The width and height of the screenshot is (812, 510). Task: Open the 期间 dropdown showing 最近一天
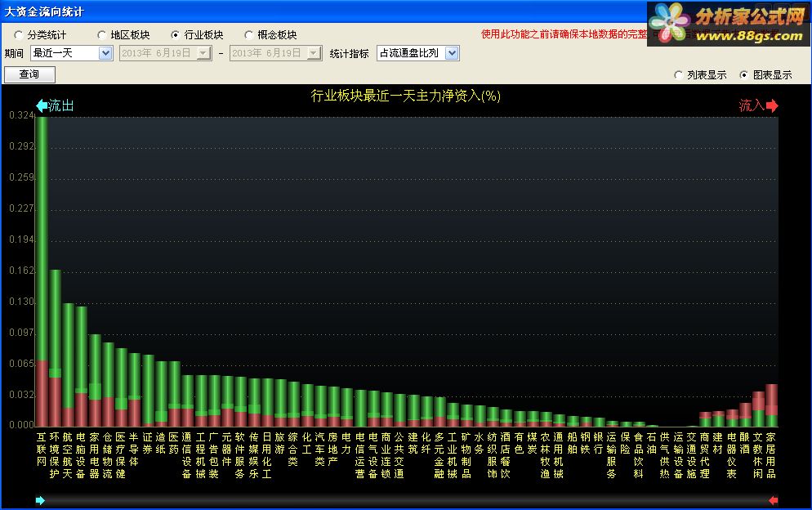point(105,53)
